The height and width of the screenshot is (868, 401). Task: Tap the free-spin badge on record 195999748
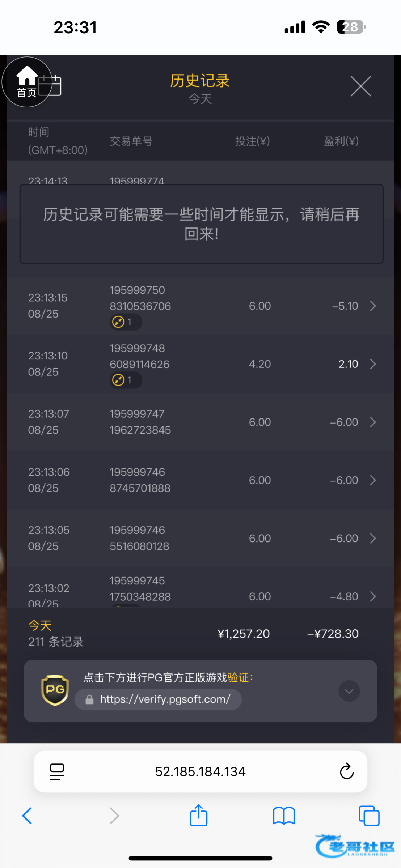tap(126, 380)
